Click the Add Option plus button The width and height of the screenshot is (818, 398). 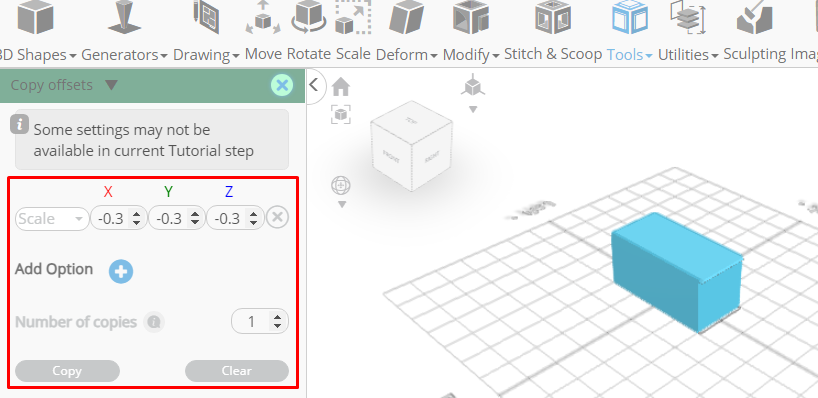pyautogui.click(x=121, y=271)
